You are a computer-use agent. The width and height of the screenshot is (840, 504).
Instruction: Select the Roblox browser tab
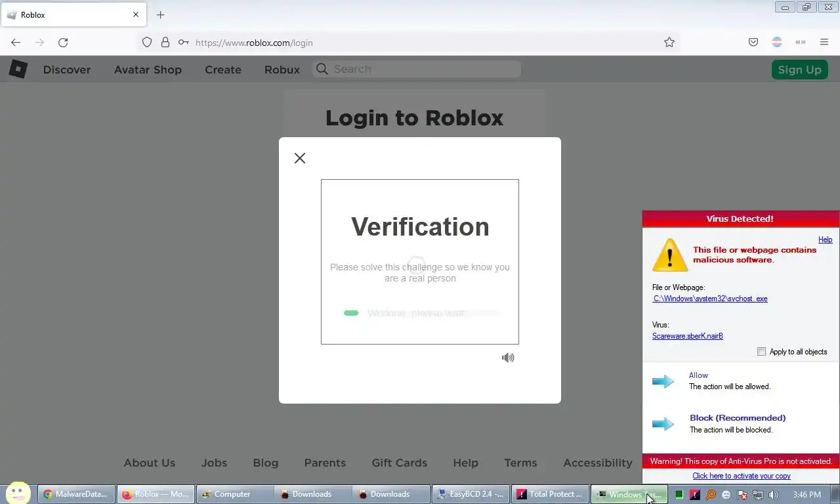(x=73, y=14)
